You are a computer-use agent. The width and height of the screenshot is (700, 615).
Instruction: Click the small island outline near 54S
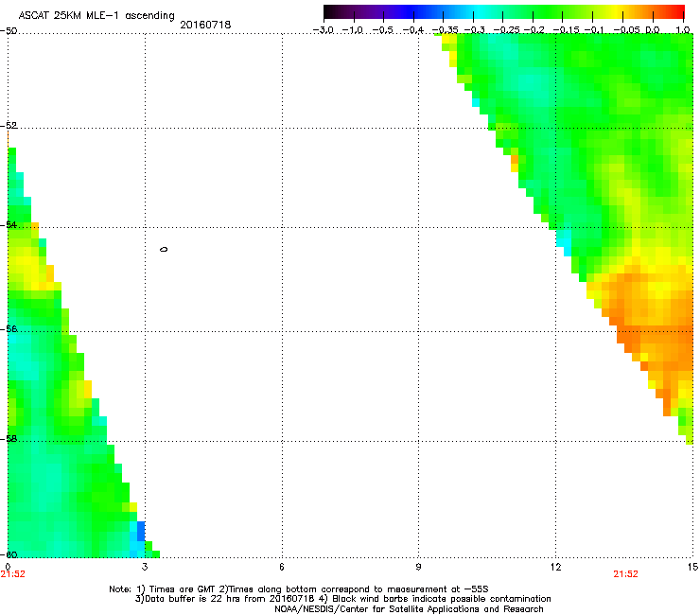pos(164,249)
